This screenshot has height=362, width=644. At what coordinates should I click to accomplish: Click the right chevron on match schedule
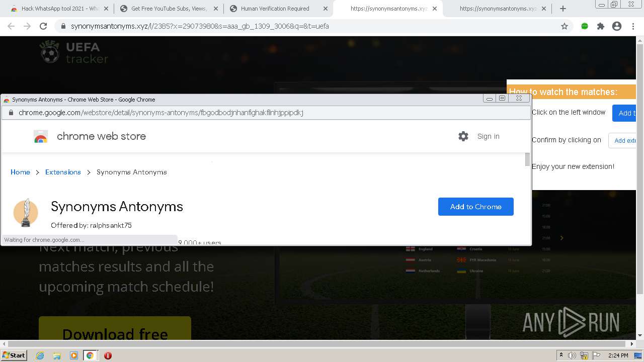click(562, 238)
